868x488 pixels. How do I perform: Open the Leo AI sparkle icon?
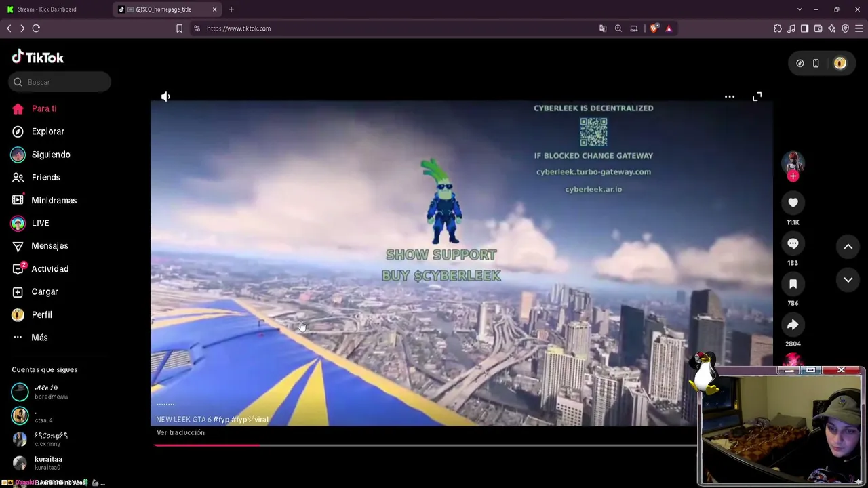pos(832,28)
